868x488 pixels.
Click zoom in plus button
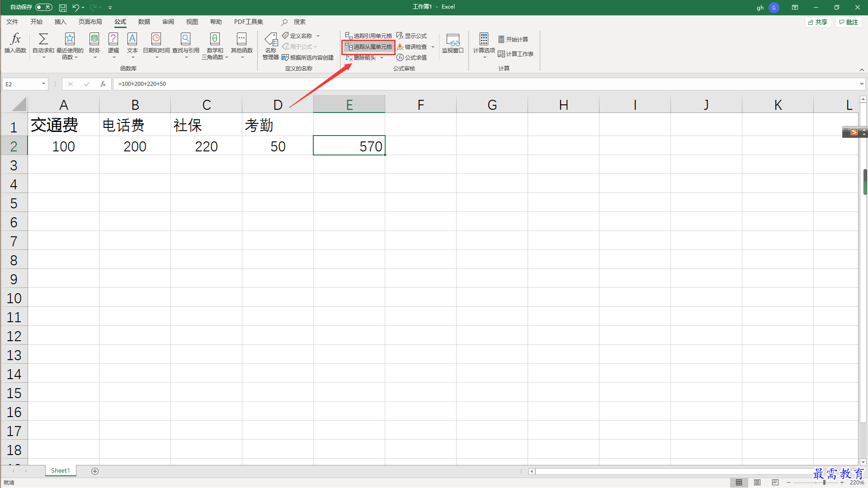(842, 483)
